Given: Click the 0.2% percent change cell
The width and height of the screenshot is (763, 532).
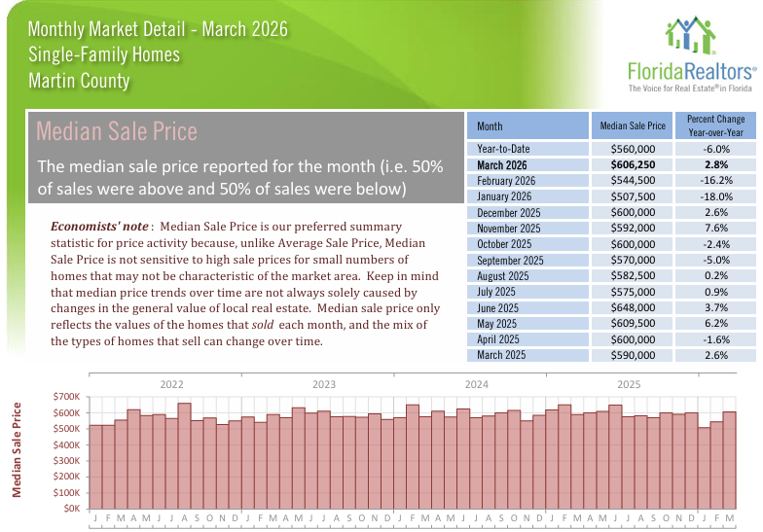Looking at the screenshot, I should [716, 276].
